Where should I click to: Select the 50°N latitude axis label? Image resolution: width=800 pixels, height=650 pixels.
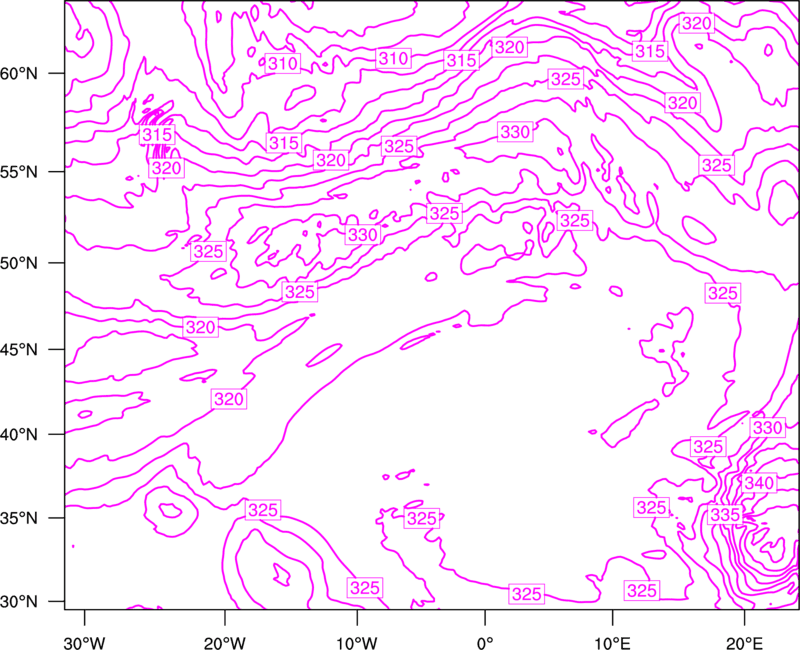click(19, 263)
